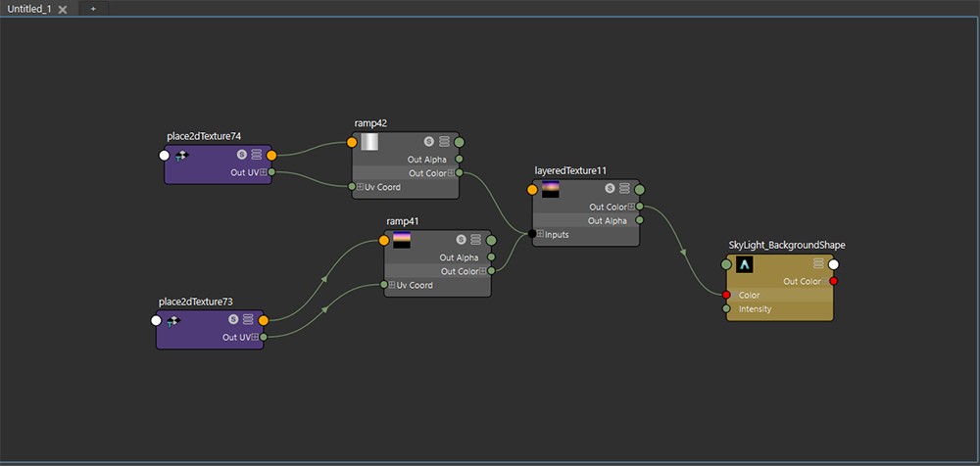Click white input port on place2dTexture73
The width and height of the screenshot is (980, 466).
[156, 320]
